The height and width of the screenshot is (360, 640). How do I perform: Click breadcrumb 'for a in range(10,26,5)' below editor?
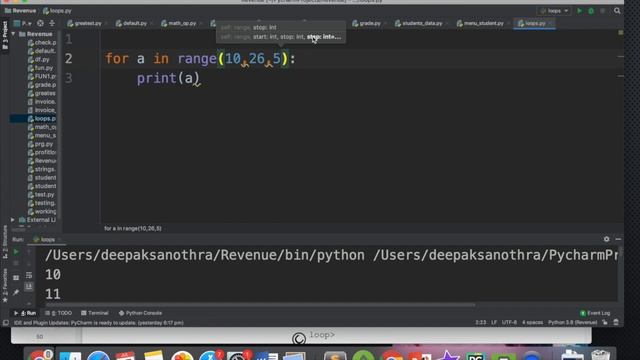coord(133,229)
